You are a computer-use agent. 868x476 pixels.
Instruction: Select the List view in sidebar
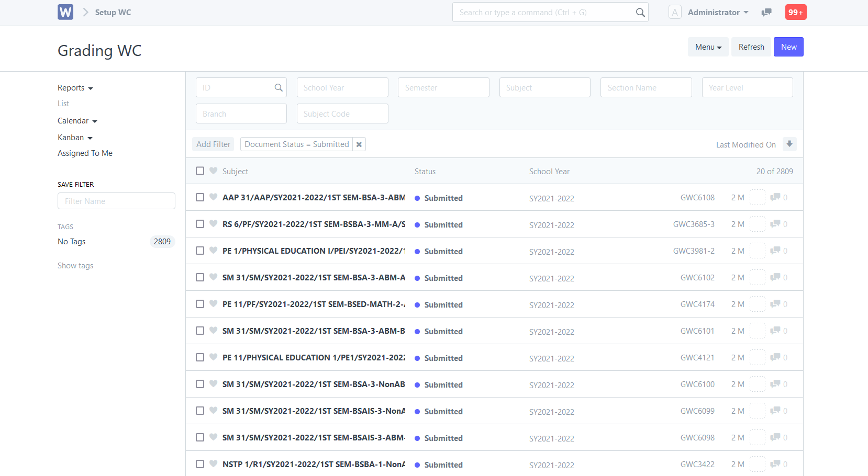(x=63, y=104)
